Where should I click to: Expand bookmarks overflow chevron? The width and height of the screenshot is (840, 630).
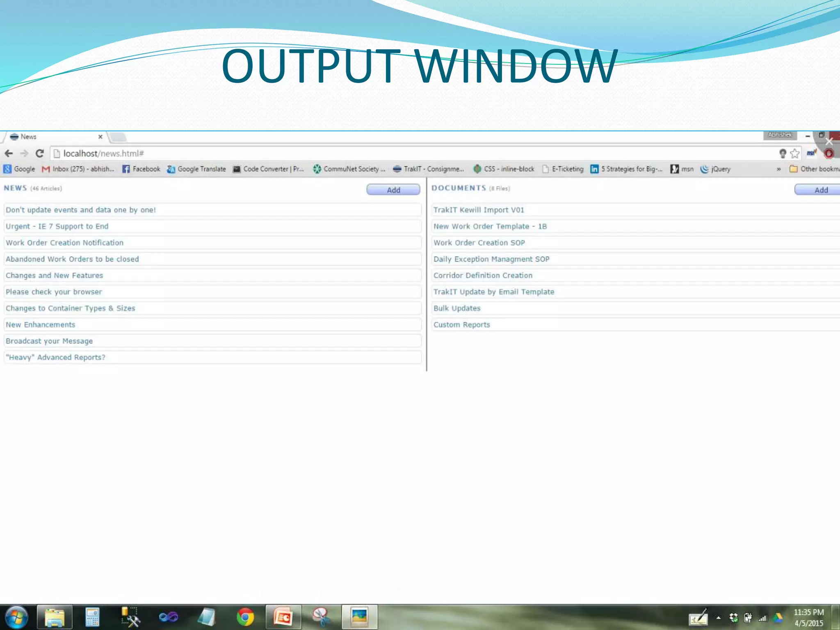[x=778, y=169]
